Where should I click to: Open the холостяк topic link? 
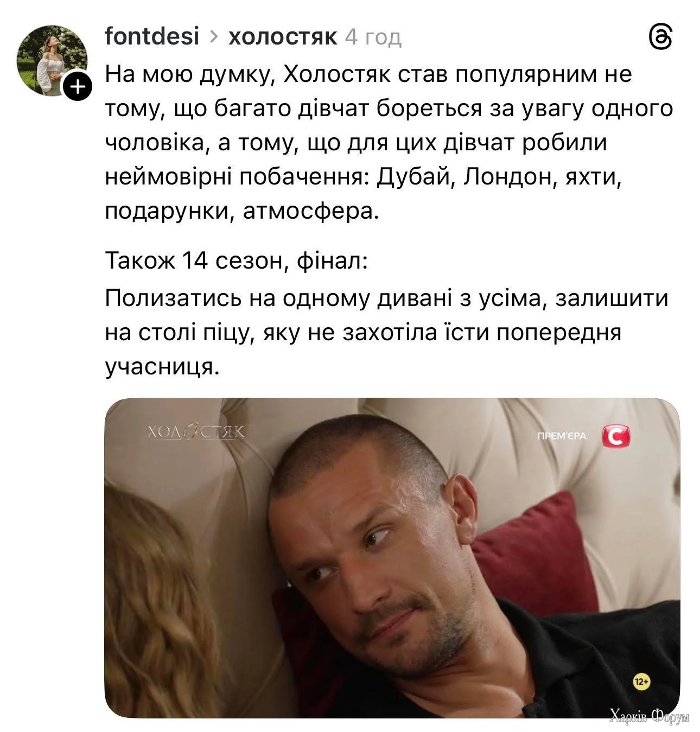click(283, 37)
